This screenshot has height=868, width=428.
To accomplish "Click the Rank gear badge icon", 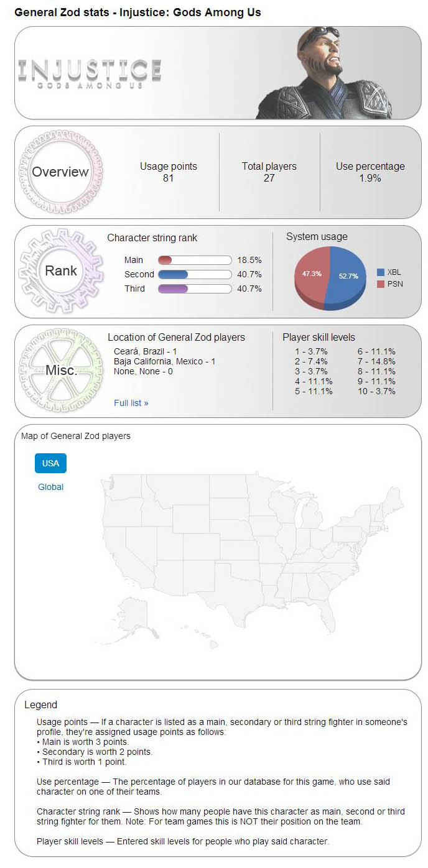I will point(60,271).
